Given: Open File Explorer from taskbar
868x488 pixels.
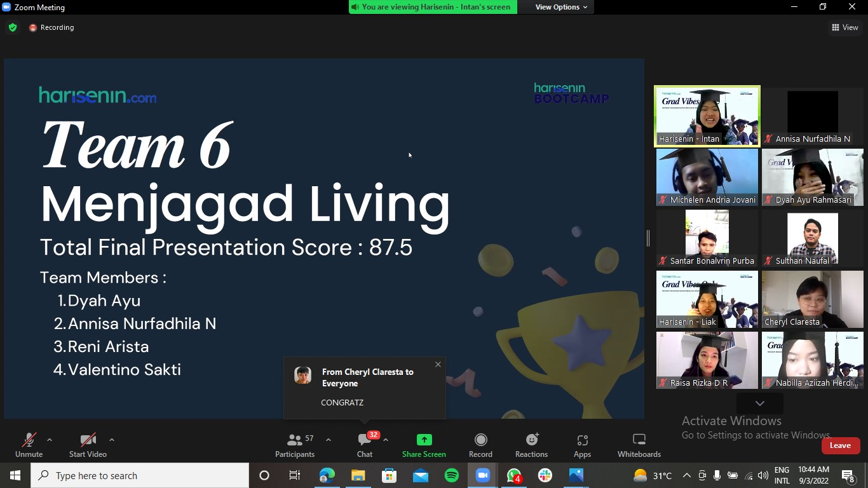Looking at the screenshot, I should pyautogui.click(x=358, y=475).
